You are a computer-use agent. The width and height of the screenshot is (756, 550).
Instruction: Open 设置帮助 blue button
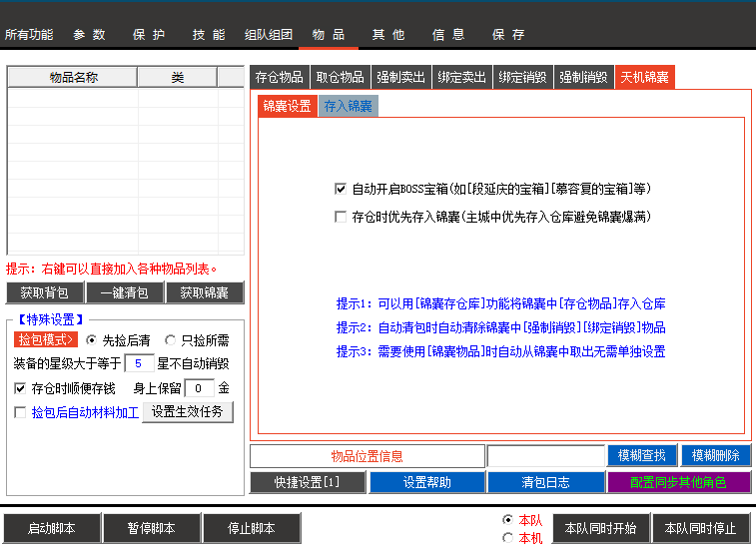[427, 482]
